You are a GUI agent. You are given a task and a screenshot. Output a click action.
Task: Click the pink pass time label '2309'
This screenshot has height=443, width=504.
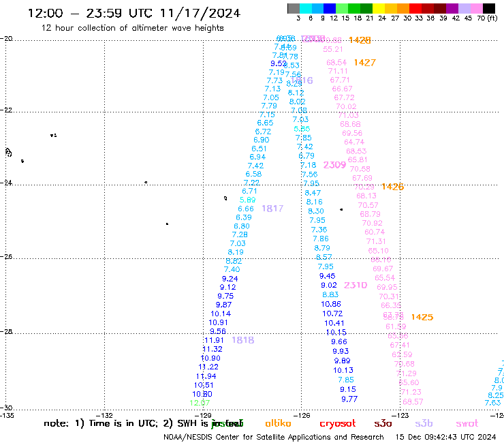coord(334,165)
